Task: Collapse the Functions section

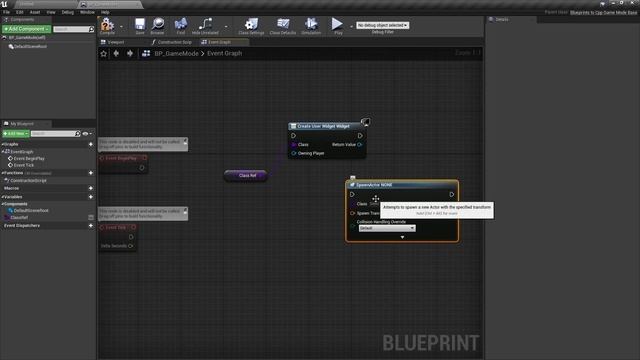Action: [x=2, y=173]
